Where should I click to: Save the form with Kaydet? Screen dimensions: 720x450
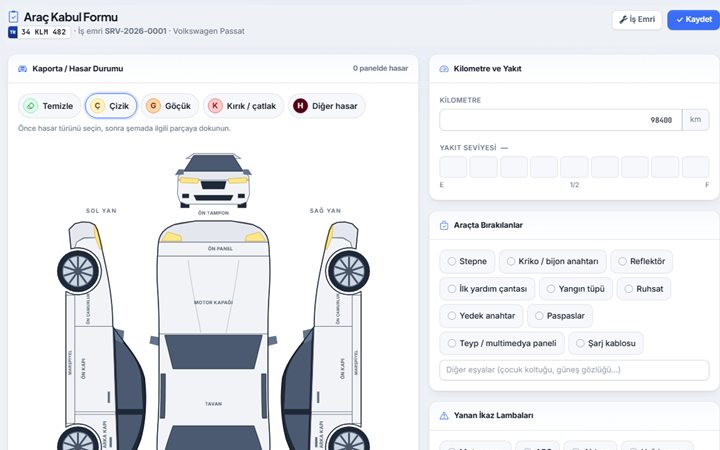click(x=693, y=20)
